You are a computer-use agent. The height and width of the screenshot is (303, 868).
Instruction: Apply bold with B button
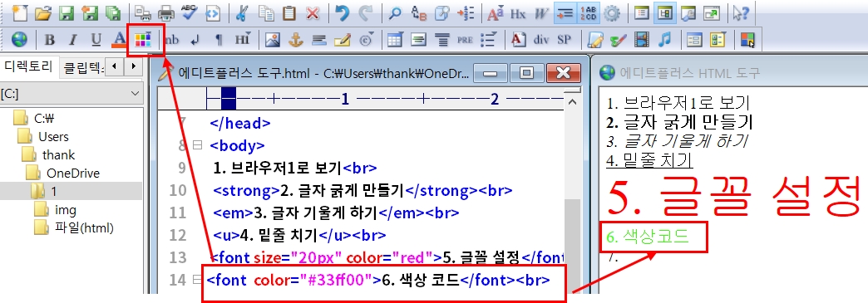click(49, 39)
